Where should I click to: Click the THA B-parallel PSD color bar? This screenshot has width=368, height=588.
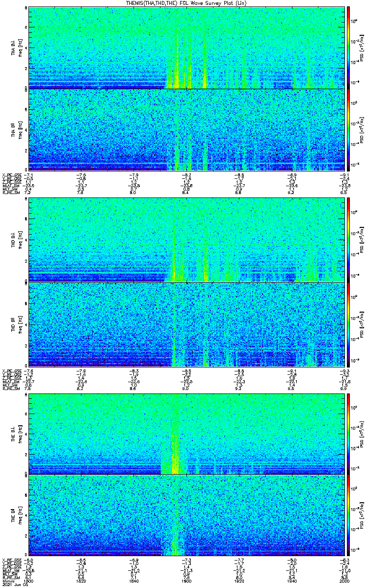pyautogui.click(x=348, y=130)
